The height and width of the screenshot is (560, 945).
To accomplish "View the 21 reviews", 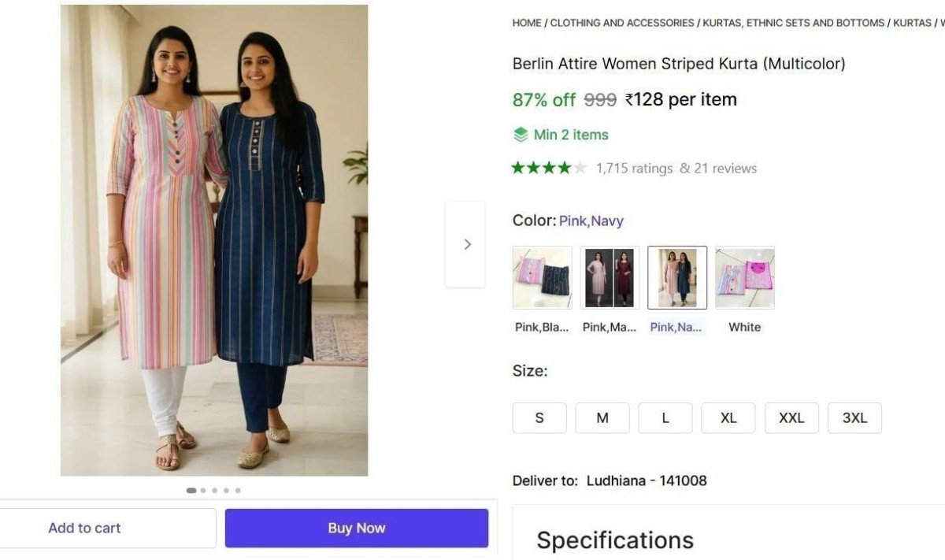I will click(x=726, y=168).
